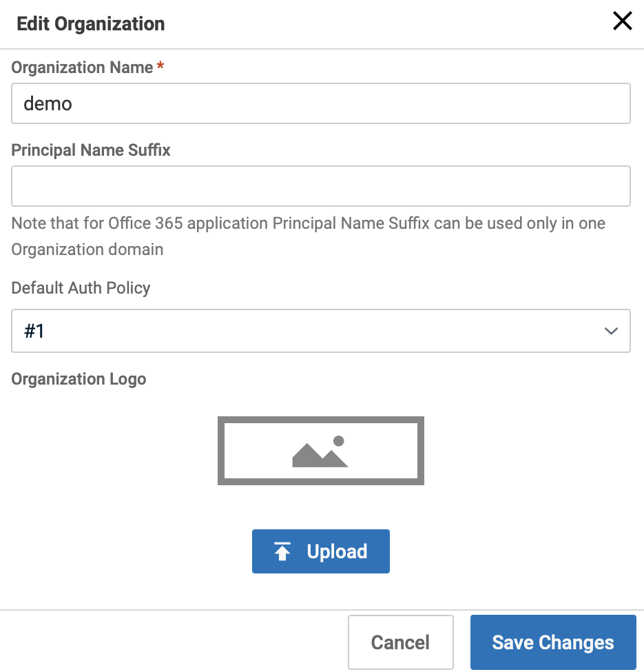644x672 pixels.
Task: Click the Organization Name field containing demo
Action: (320, 103)
